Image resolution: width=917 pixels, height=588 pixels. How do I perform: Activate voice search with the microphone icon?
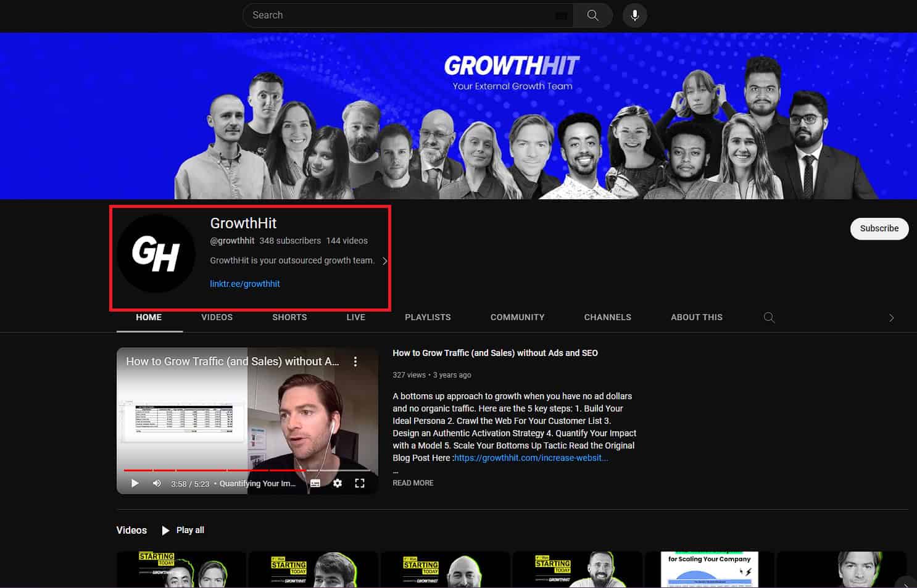[634, 15]
